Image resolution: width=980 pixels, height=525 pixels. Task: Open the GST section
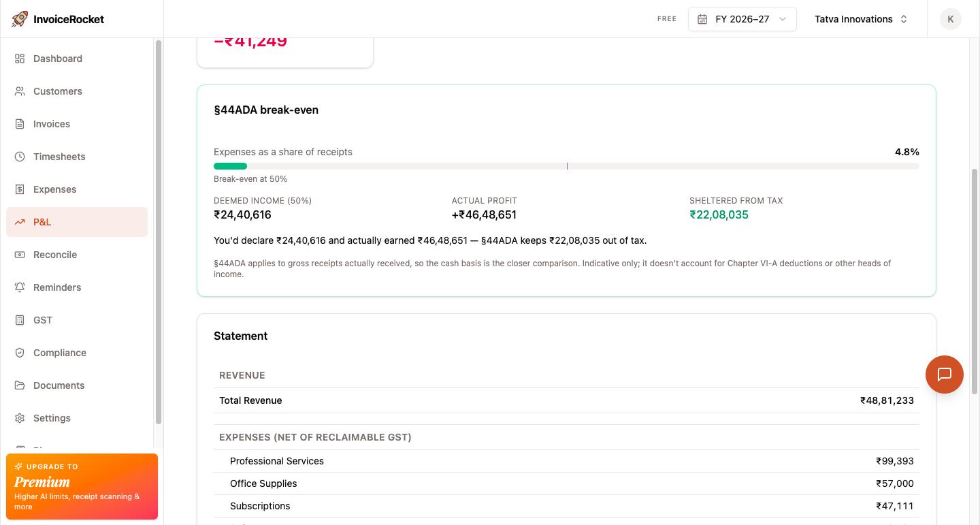[77, 320]
